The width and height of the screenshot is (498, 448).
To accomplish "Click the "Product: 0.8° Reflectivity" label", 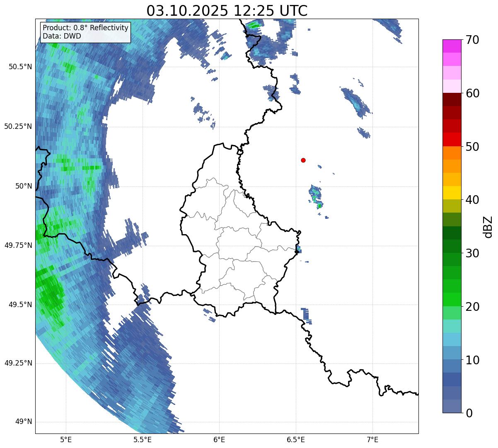I will 86,28.
